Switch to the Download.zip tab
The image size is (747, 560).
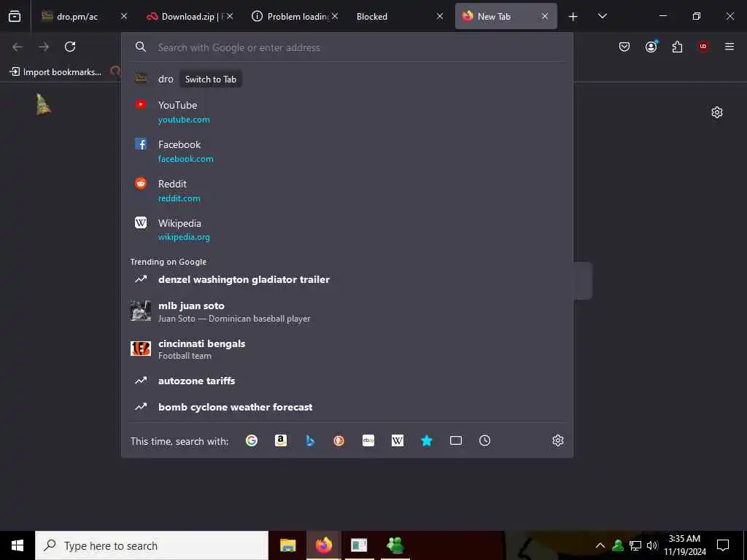coord(188,16)
